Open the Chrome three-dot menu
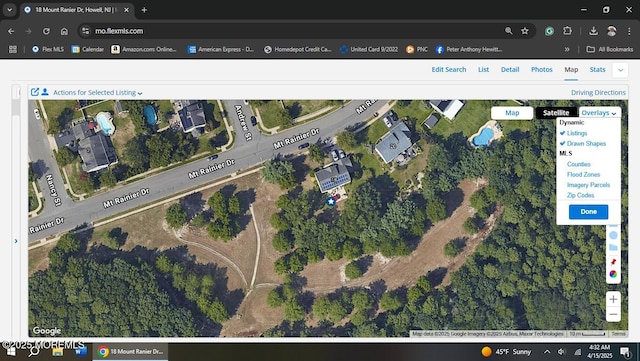 tap(629, 31)
